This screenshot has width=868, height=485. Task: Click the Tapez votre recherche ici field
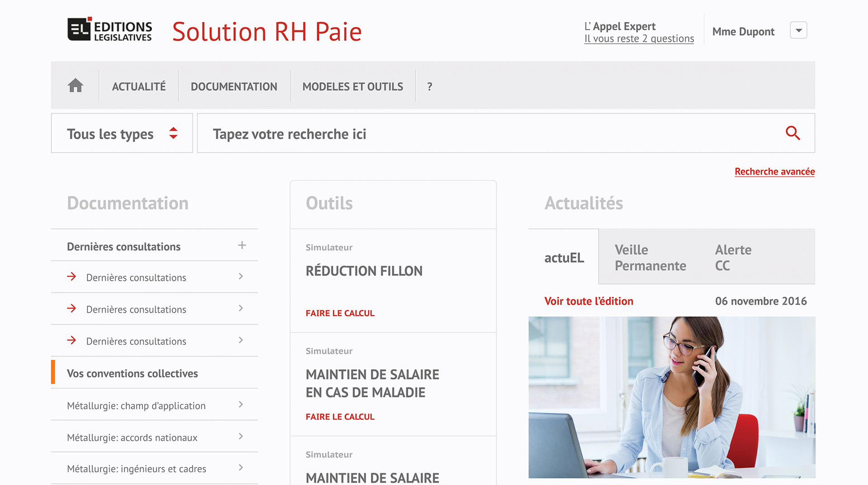(506, 133)
